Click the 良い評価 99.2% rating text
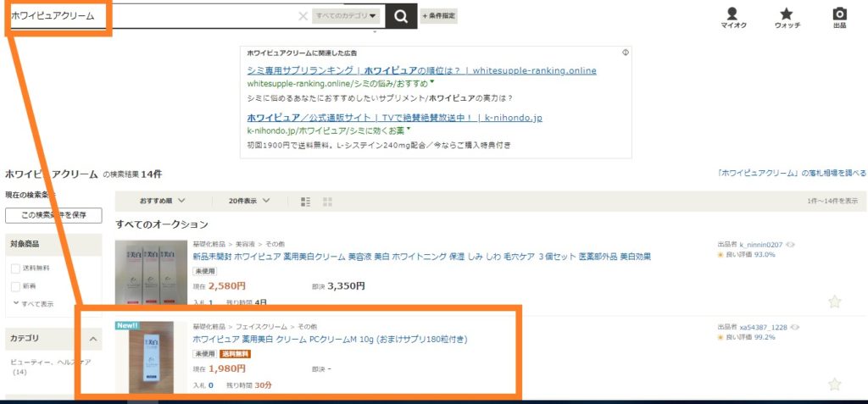This screenshot has height=404, width=868. coord(750,337)
